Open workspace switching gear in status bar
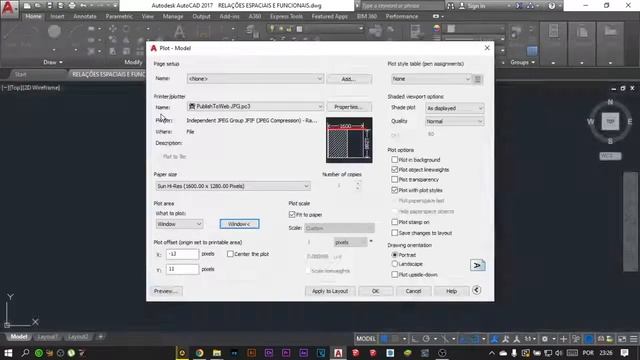Image resolution: width=640 pixels, height=360 pixels. click(x=544, y=339)
